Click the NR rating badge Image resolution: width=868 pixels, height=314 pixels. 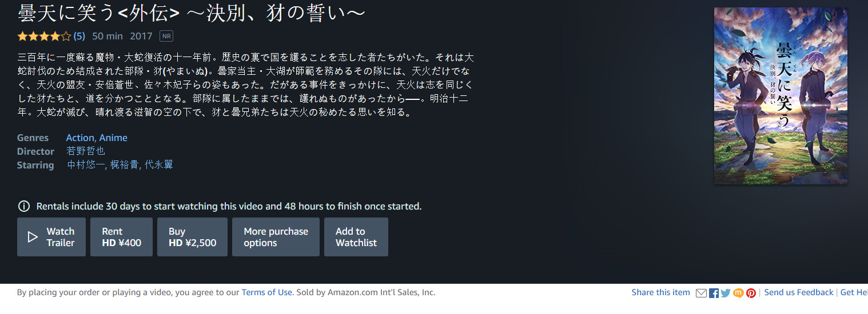[x=166, y=36]
